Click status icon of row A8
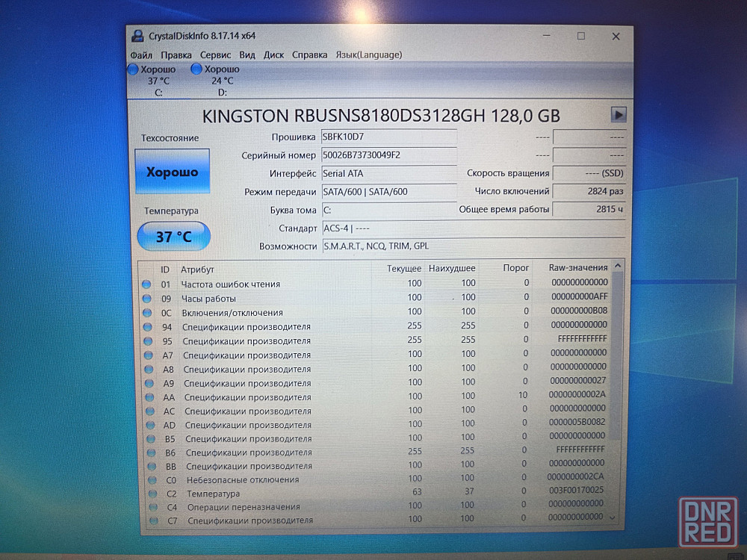The height and width of the screenshot is (560, 747). pyautogui.click(x=149, y=370)
